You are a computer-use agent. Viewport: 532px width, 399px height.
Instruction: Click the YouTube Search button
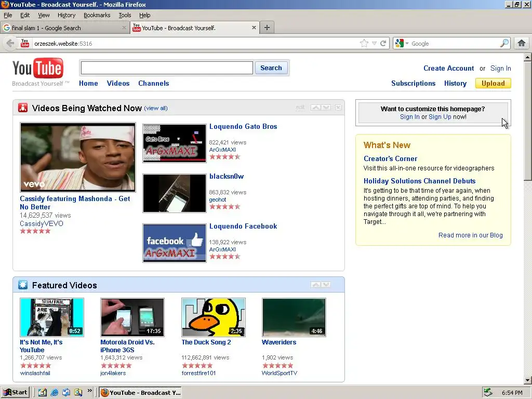point(271,68)
